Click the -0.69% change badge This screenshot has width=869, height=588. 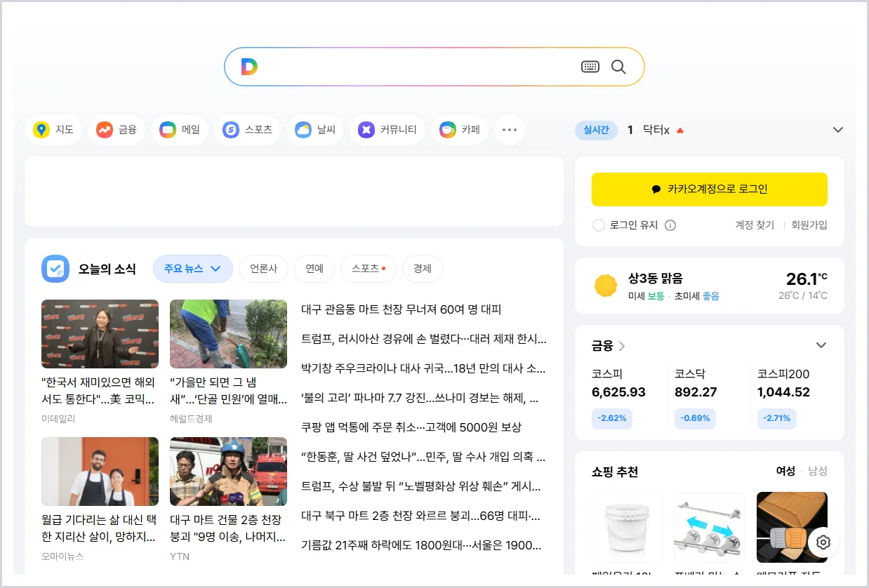coord(695,418)
